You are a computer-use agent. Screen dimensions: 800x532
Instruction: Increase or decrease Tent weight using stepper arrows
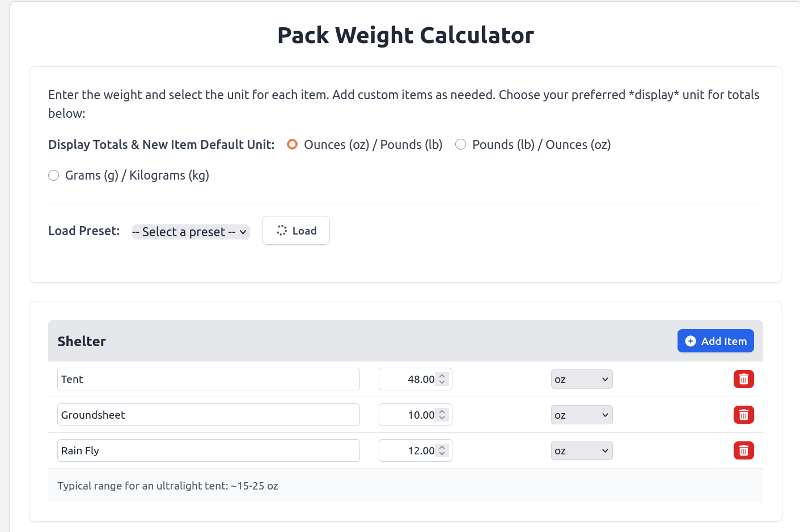[x=442, y=379]
